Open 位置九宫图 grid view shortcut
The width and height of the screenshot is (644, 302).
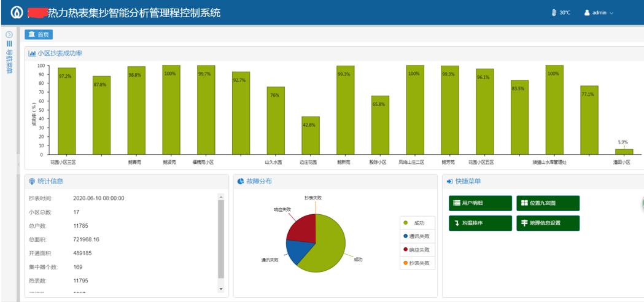coord(548,203)
